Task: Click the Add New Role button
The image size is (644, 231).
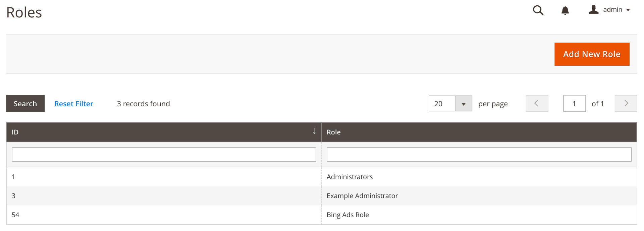Action: tap(592, 54)
